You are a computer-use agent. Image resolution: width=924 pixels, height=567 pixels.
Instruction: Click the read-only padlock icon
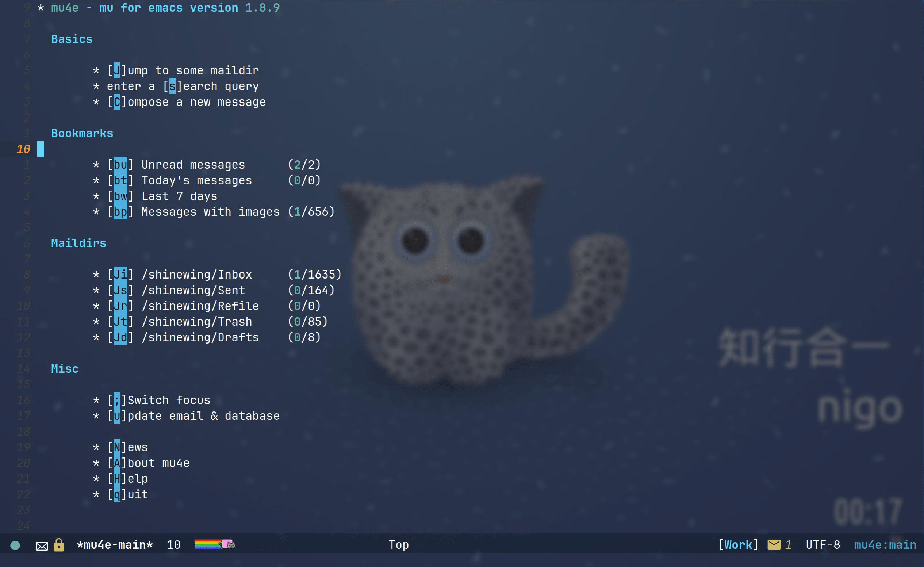(x=58, y=544)
